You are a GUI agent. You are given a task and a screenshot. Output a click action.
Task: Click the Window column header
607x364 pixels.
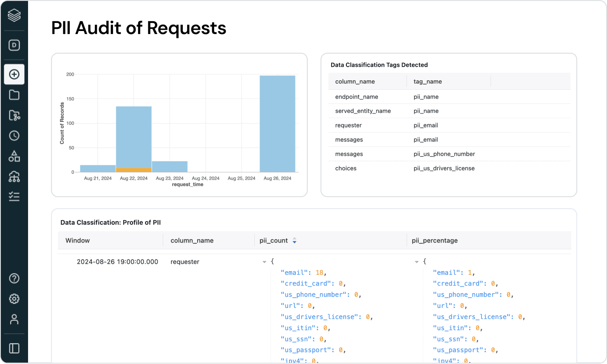tap(77, 240)
